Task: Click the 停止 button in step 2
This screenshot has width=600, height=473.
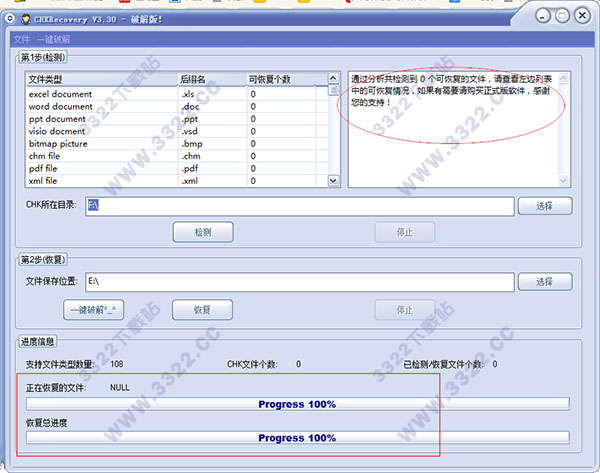Action: point(404,310)
